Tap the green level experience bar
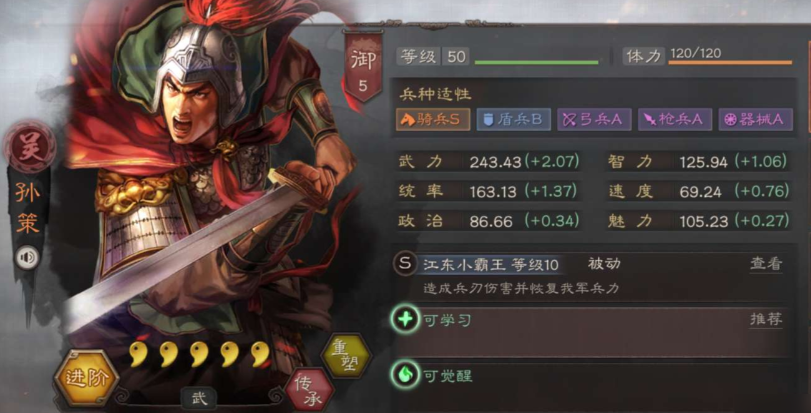This screenshot has width=811, height=413. (x=536, y=63)
